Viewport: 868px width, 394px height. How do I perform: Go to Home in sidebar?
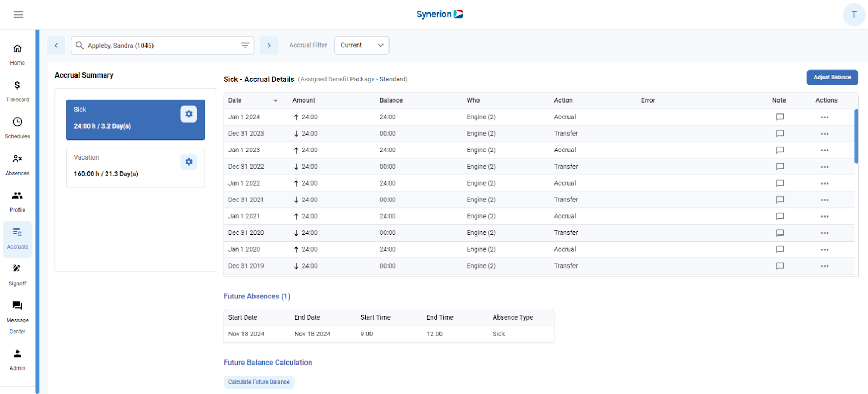point(17,54)
